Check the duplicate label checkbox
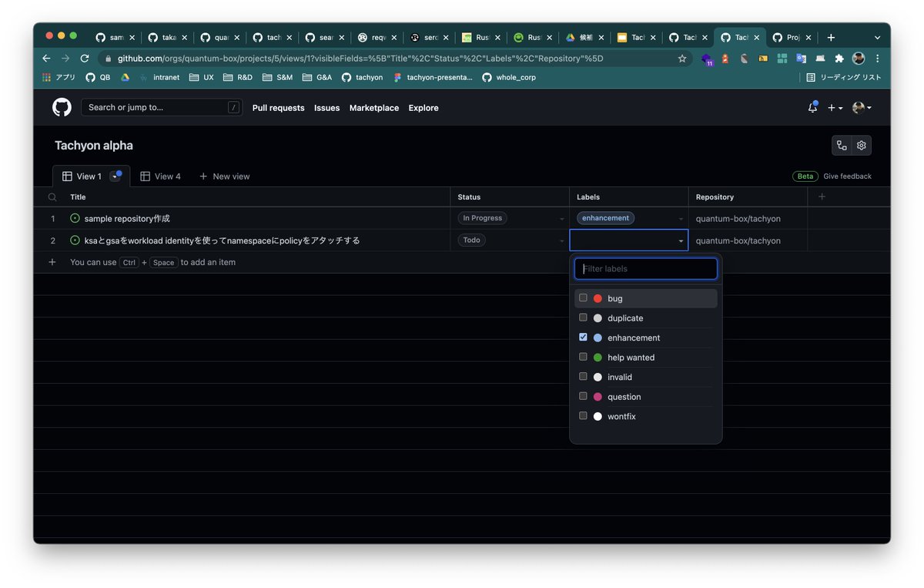This screenshot has height=588, width=924. (x=583, y=318)
